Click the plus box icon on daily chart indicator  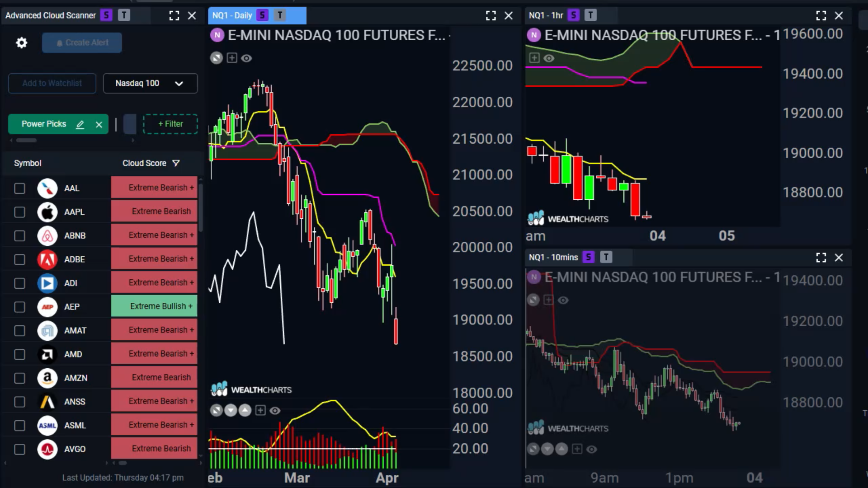[x=232, y=58]
